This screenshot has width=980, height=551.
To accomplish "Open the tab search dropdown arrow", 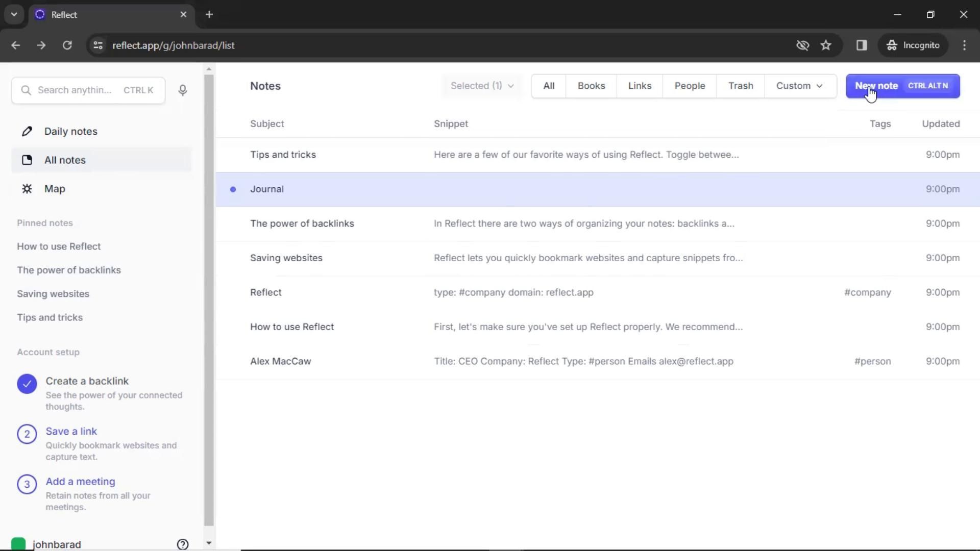I will pyautogui.click(x=14, y=14).
